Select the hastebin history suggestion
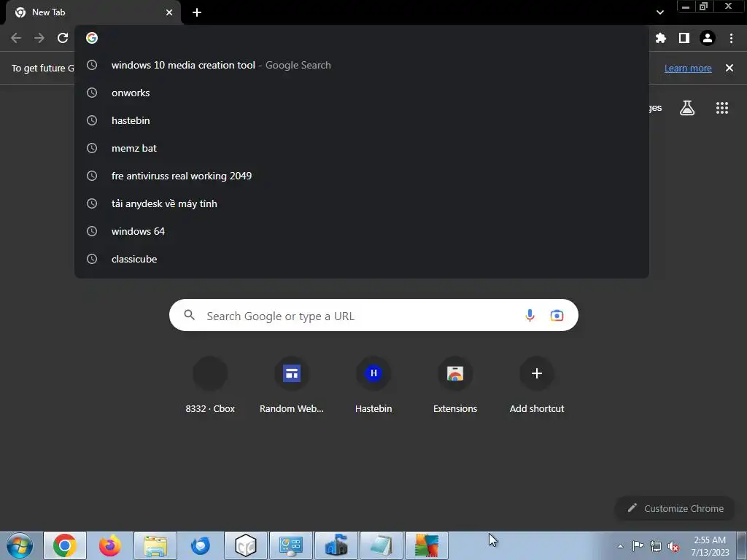This screenshot has height=560, width=747. coord(362,120)
